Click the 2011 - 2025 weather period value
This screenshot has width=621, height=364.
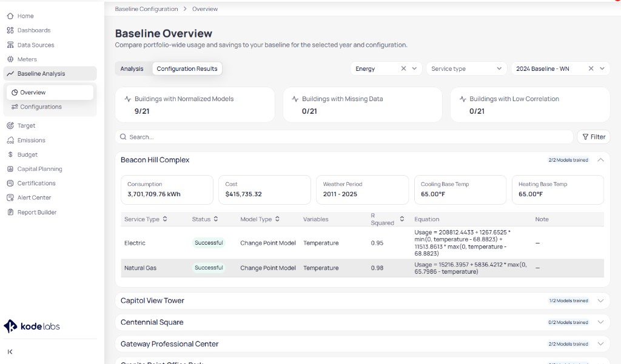pos(340,194)
